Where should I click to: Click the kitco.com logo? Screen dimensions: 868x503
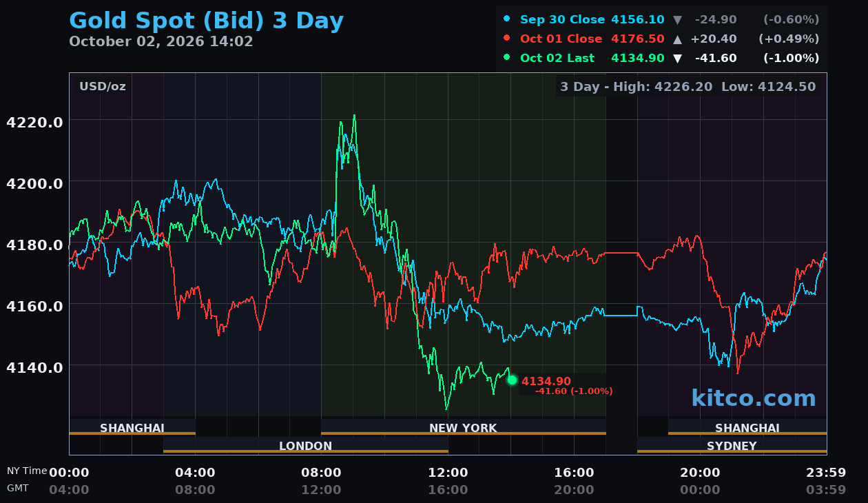(754, 398)
